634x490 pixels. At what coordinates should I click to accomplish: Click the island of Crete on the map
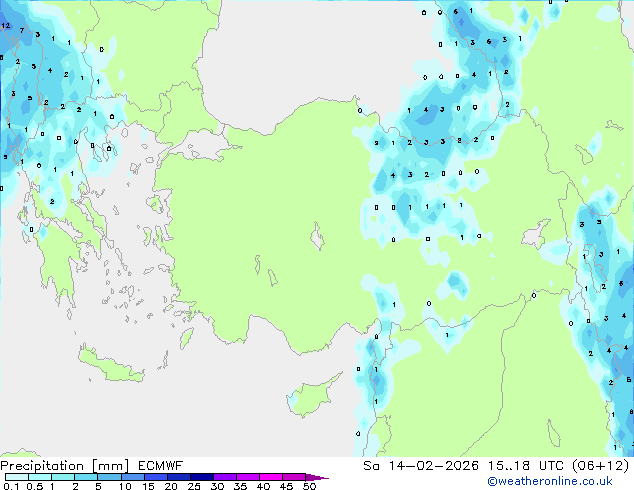(x=110, y=366)
